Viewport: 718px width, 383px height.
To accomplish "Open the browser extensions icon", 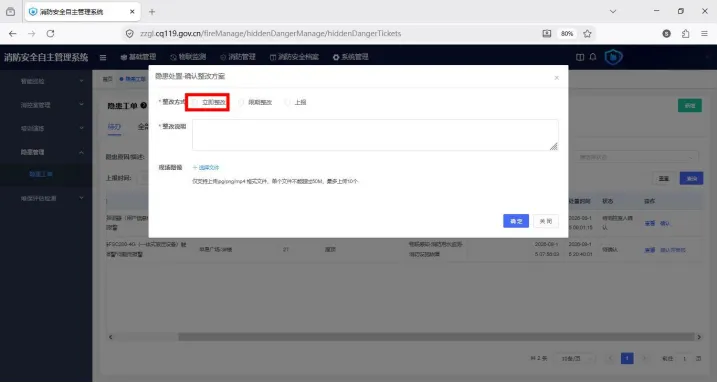I will click(x=685, y=33).
